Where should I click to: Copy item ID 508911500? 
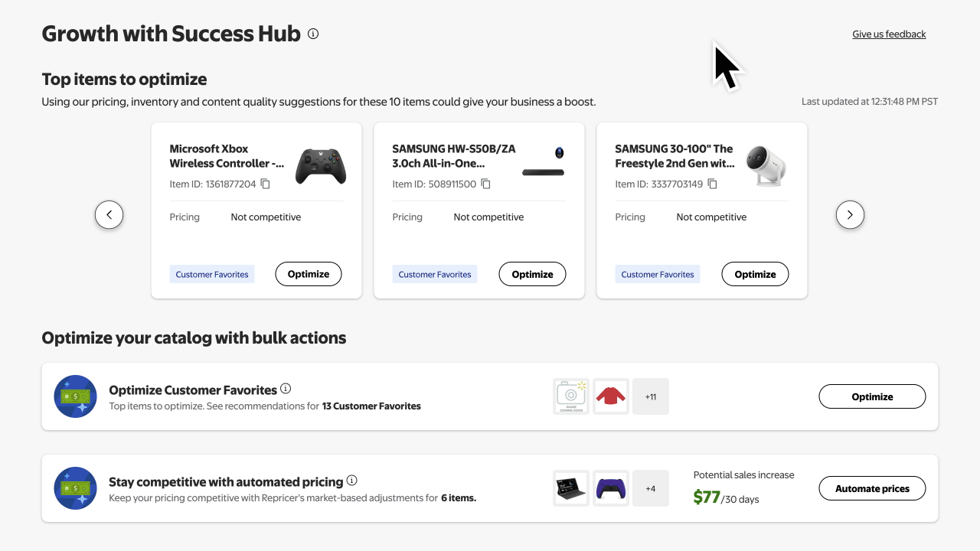click(x=485, y=184)
